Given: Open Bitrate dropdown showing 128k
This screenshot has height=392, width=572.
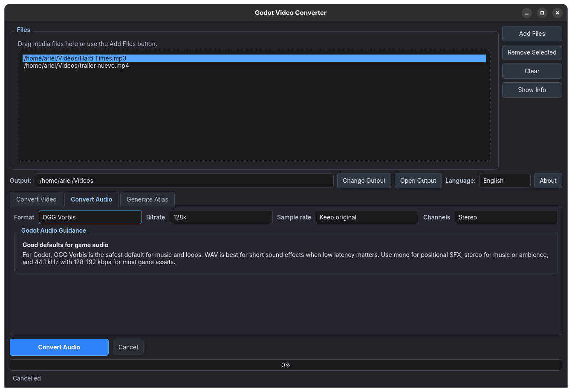Looking at the screenshot, I should [221, 217].
